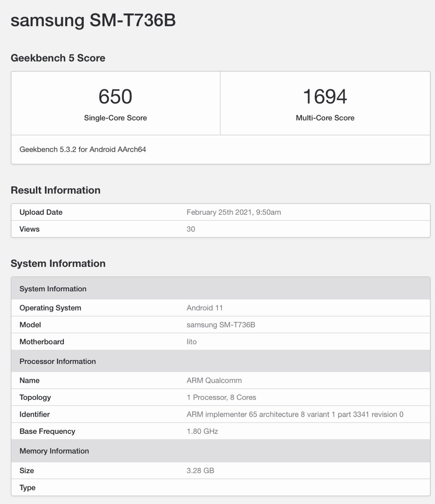Click the Motherboard value lito

[192, 341]
